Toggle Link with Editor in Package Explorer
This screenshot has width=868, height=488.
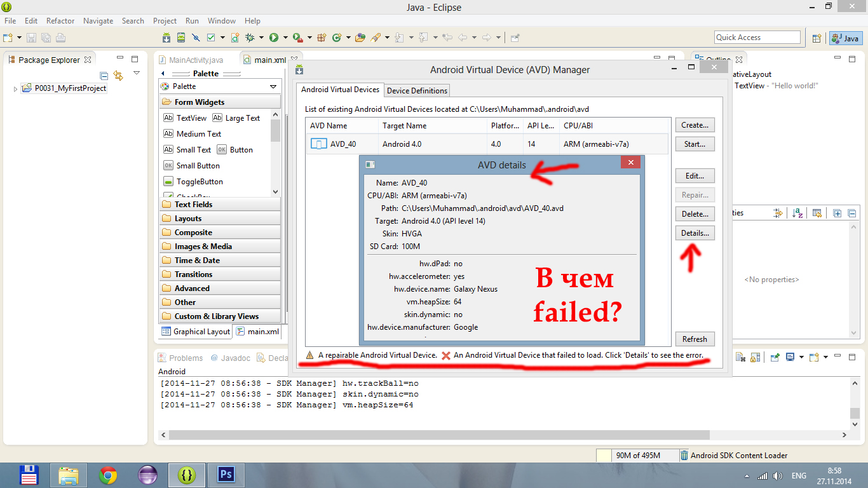(118, 75)
